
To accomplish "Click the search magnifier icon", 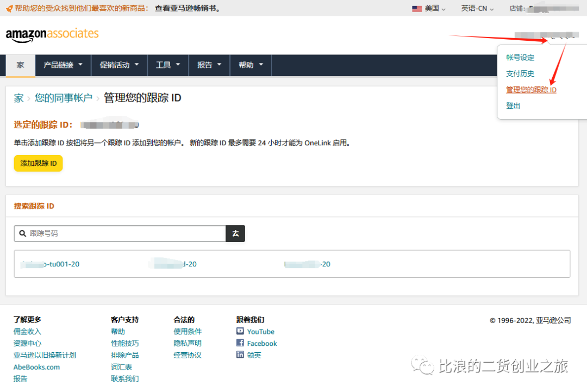I will coord(23,233).
